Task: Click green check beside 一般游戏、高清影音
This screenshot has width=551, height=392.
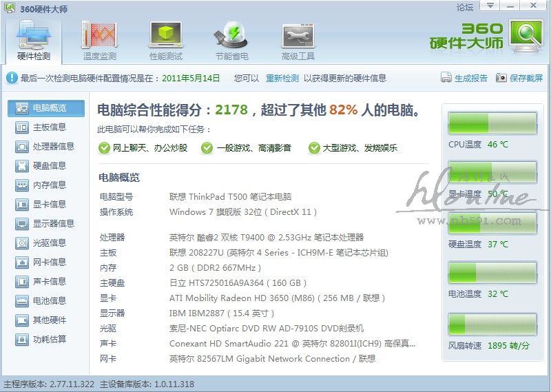Action: pos(207,148)
